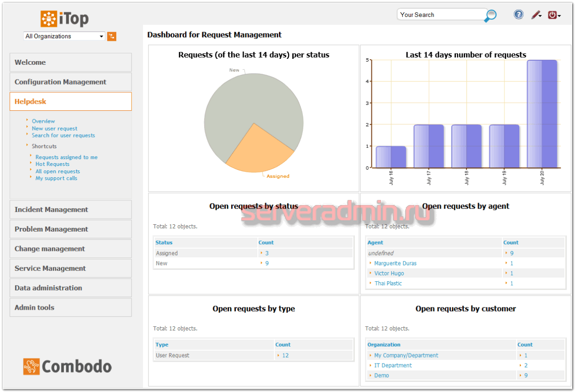Screen dimensions: 575x392
Task: Select the Helpdesk menu
Action: pos(70,102)
